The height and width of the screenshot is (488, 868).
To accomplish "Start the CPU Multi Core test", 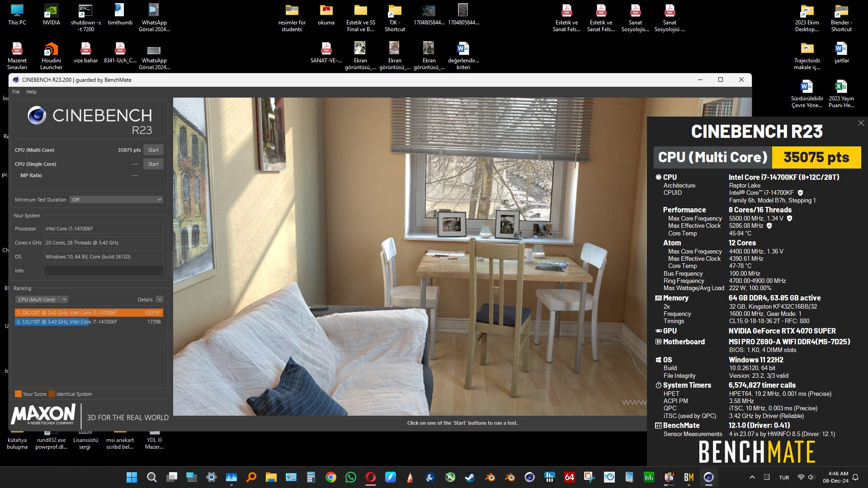I will [x=153, y=150].
